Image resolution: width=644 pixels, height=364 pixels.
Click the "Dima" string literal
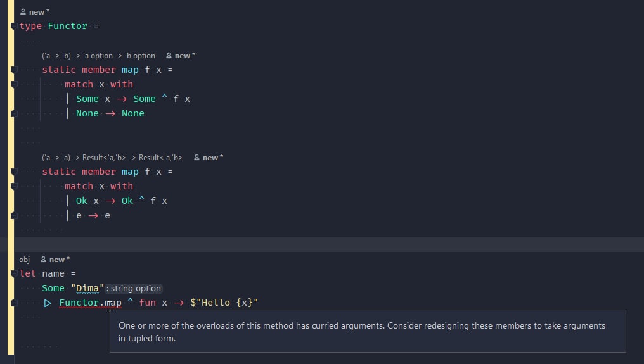pos(87,289)
